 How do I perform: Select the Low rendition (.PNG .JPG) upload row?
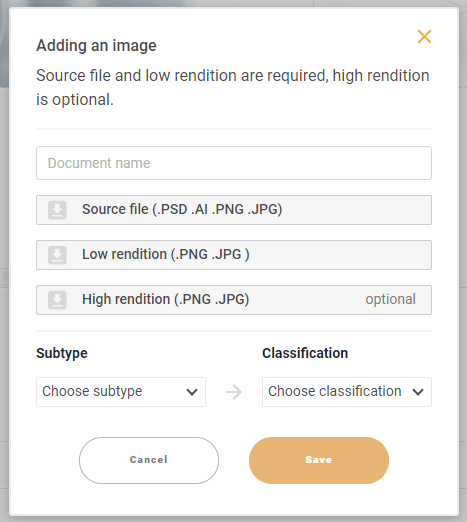point(234,255)
